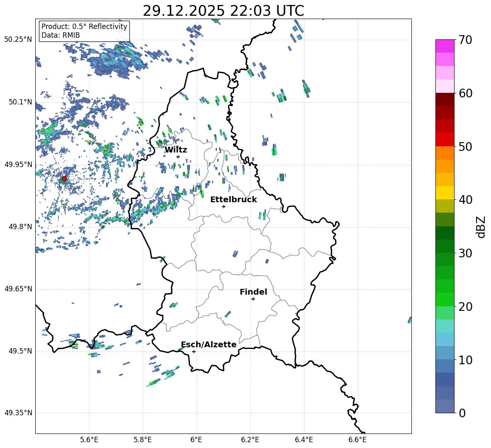Click the Esch/Alzette city label
The image size is (491, 448).
point(209,344)
